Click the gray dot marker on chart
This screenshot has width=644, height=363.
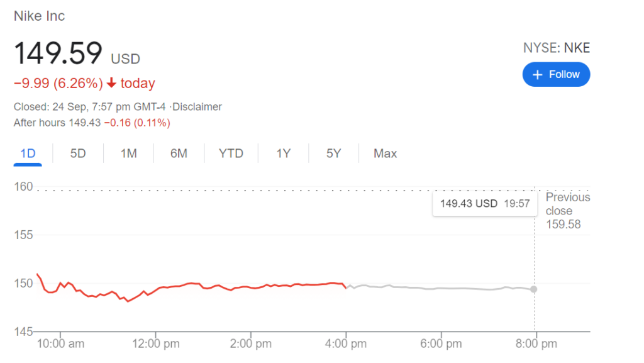point(533,289)
